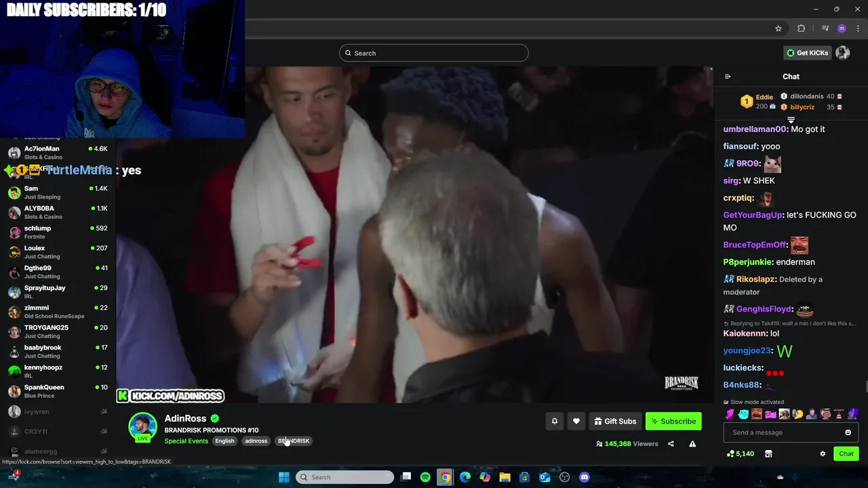Click username umbrellaman00 in chat
The width and height of the screenshot is (868, 488).
click(x=755, y=129)
